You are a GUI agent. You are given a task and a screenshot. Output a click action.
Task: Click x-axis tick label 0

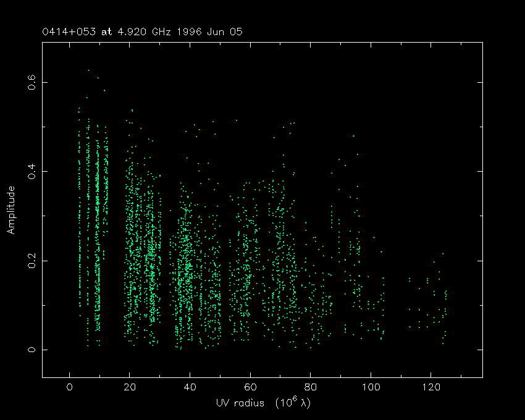pos(69,388)
